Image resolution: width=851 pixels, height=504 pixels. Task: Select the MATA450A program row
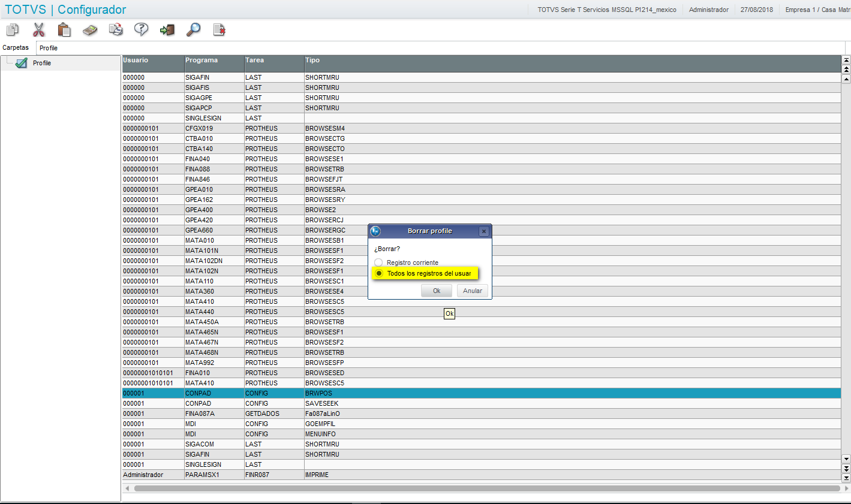pos(482,322)
